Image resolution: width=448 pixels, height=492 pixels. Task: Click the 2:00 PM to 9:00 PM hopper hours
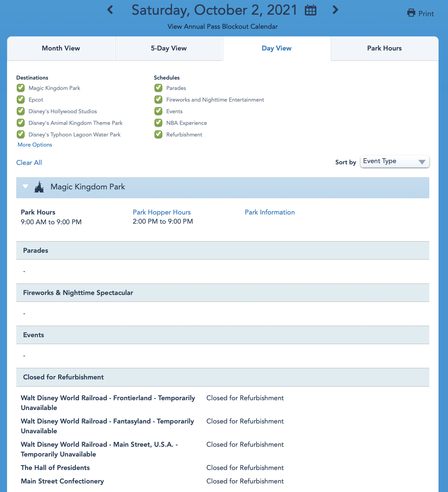pos(163,222)
